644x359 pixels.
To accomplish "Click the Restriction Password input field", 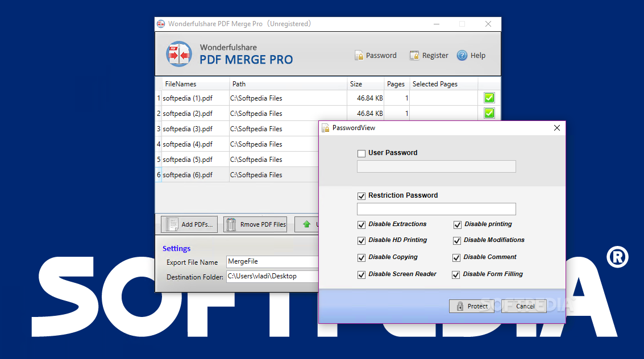I will tap(436, 209).
